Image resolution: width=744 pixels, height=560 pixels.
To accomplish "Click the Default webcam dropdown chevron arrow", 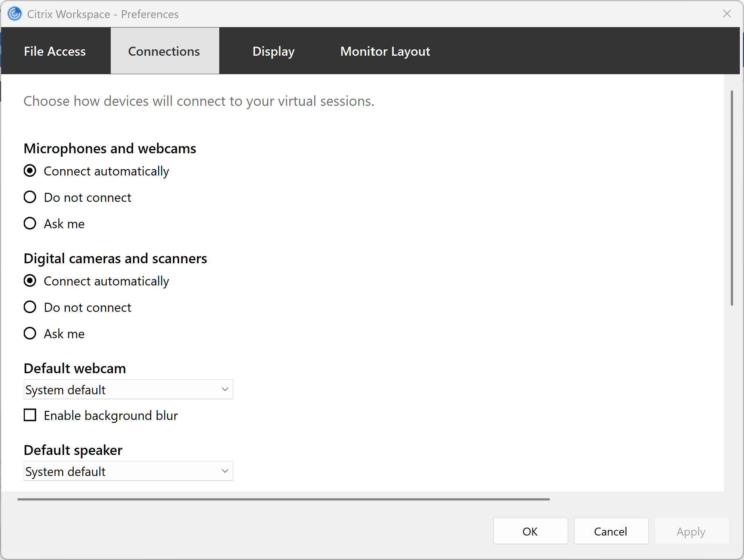I will coord(225,389).
